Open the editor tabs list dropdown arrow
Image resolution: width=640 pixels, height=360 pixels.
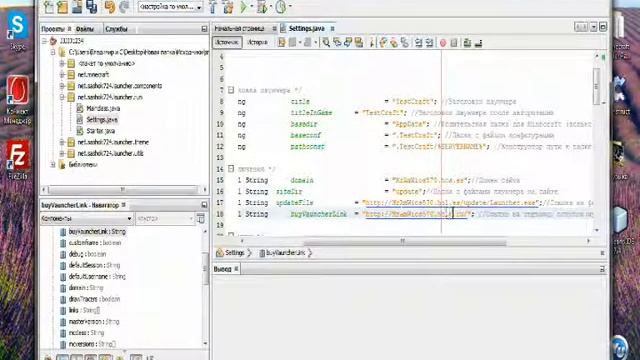pyautogui.click(x=593, y=27)
